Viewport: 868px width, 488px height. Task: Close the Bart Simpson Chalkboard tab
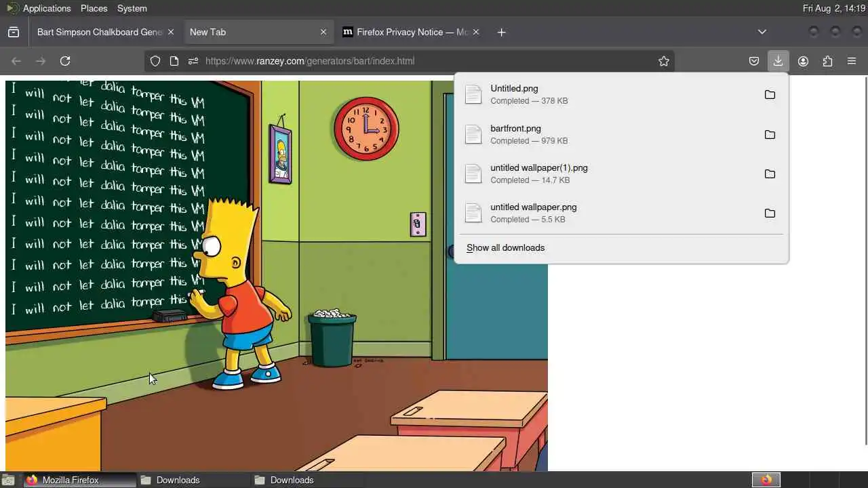171,32
